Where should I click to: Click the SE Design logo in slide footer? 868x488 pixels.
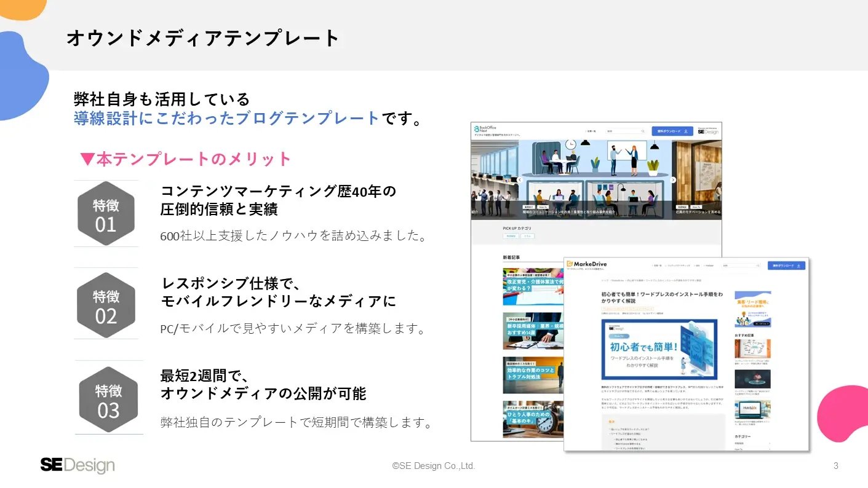click(x=78, y=465)
